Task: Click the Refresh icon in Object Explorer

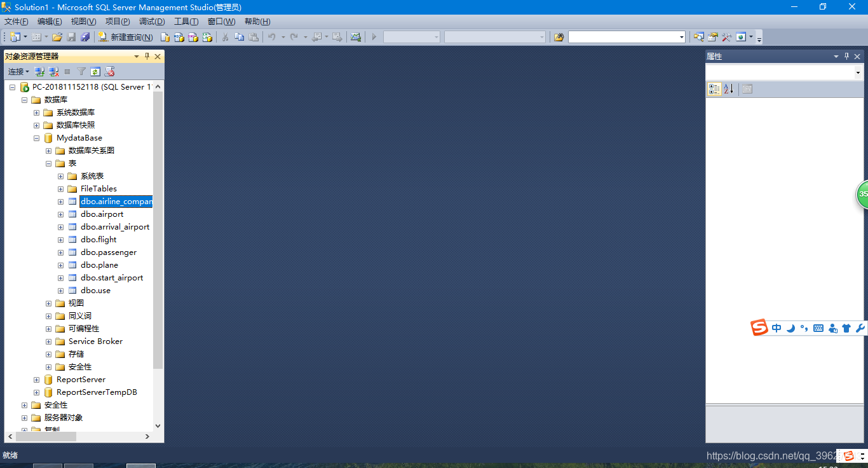Action: click(x=95, y=71)
